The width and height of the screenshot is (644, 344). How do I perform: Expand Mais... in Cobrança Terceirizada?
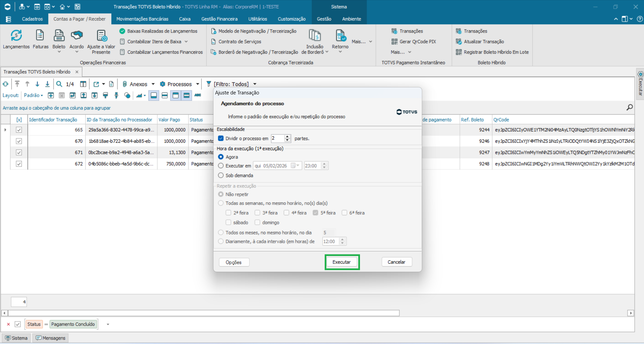(x=362, y=42)
